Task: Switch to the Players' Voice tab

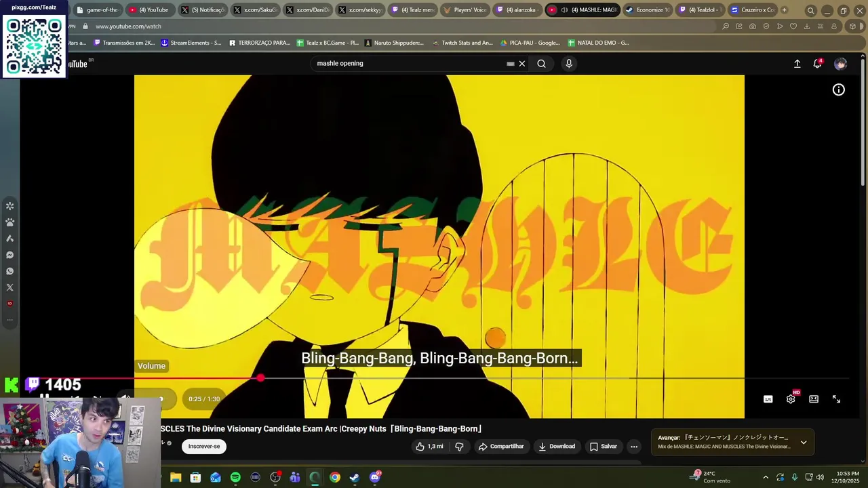Action: click(465, 10)
